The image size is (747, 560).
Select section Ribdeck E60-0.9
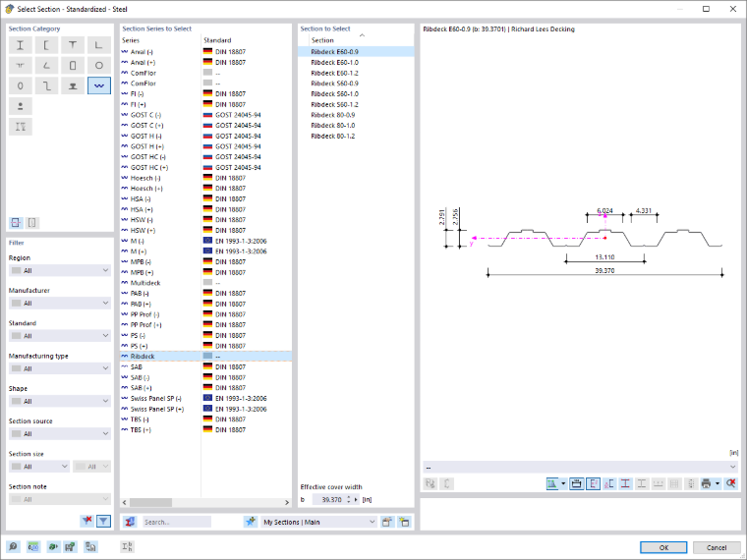pos(356,52)
